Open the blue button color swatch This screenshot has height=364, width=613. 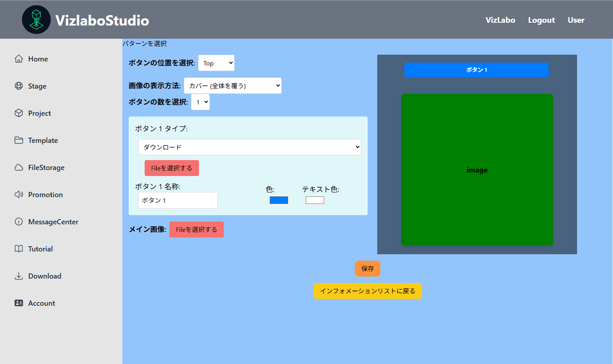279,200
